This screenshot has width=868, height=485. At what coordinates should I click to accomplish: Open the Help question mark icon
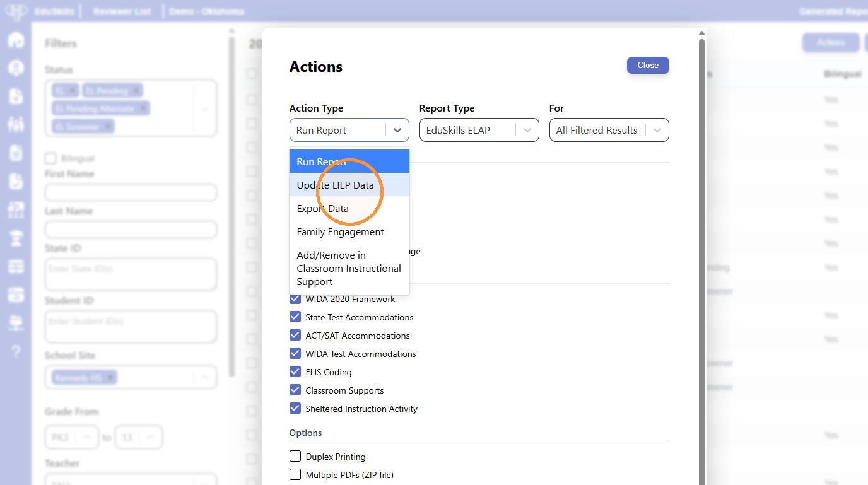click(16, 351)
